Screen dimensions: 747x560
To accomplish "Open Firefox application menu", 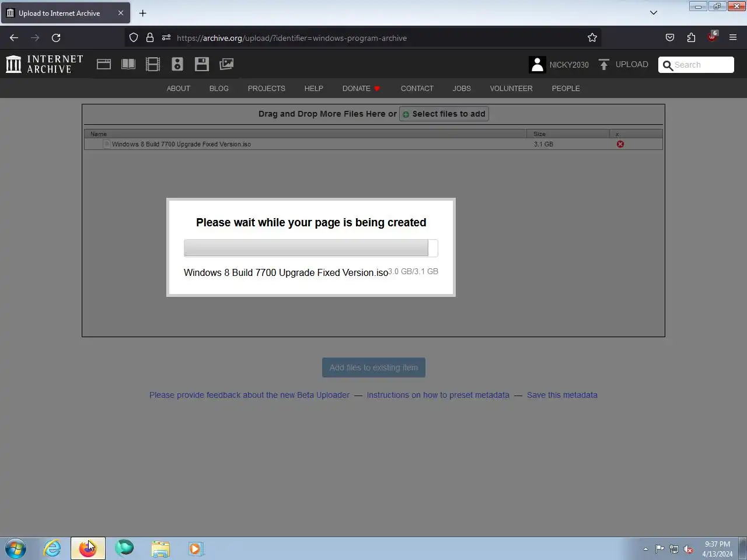I will point(733,38).
